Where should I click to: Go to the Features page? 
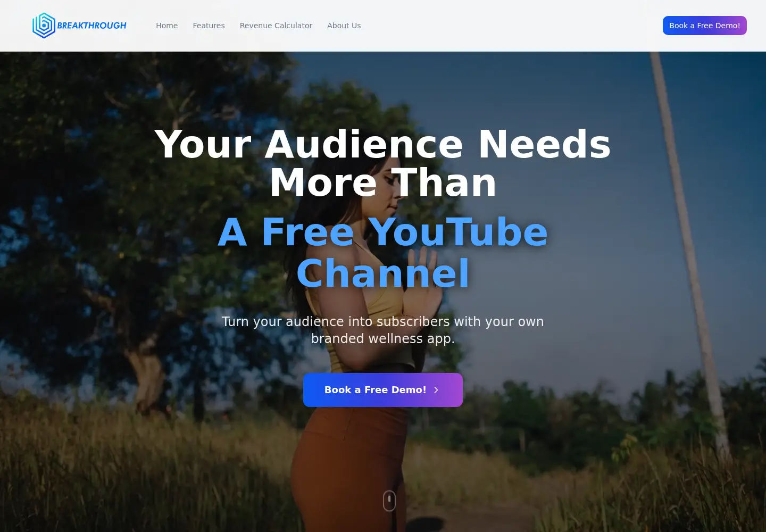[209, 26]
